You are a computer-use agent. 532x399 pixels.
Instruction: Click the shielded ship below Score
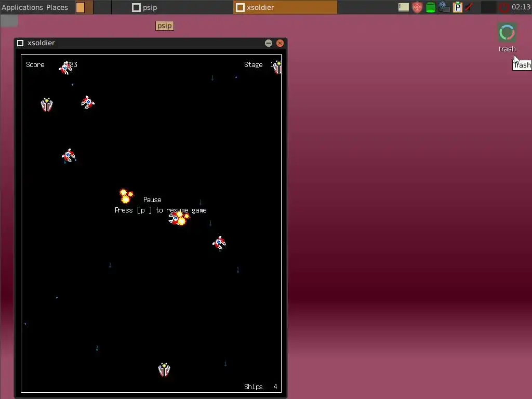tap(47, 105)
